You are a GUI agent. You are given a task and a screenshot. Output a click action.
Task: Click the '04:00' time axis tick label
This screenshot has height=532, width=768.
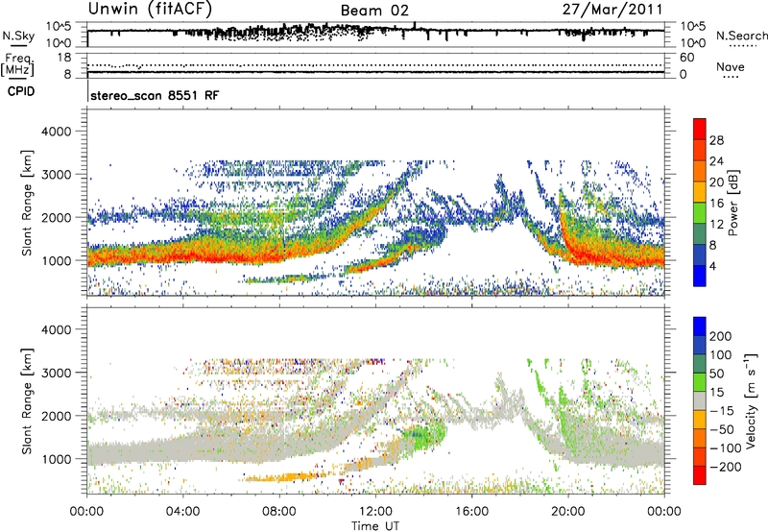183,512
